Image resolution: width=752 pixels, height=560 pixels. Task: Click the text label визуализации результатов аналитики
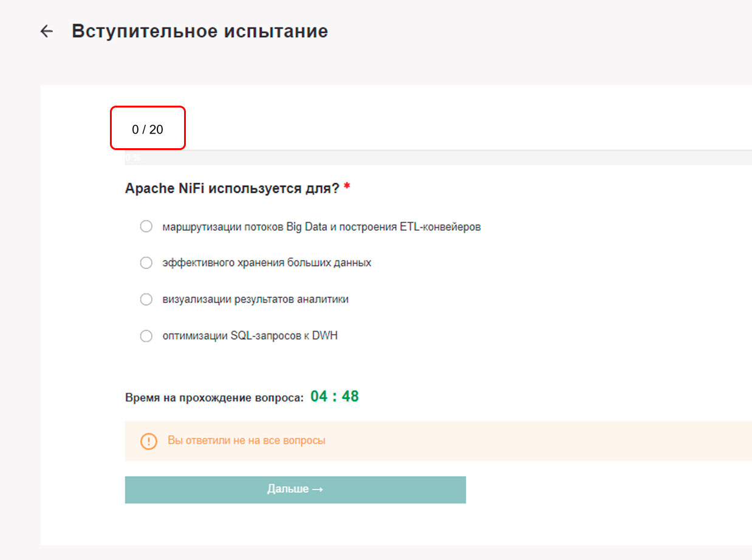tap(255, 299)
